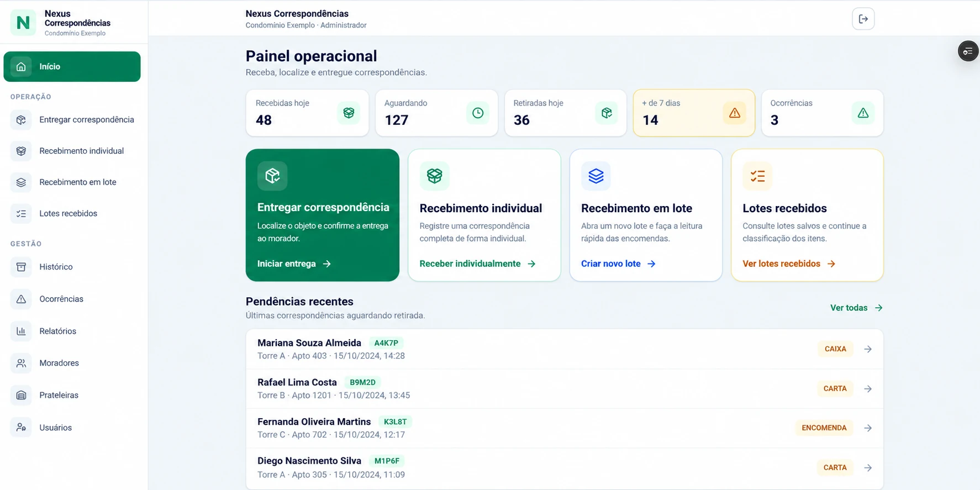Screen dimensions: 980x490
Task: Click Ver lotes recebidos link
Action: pos(789,264)
